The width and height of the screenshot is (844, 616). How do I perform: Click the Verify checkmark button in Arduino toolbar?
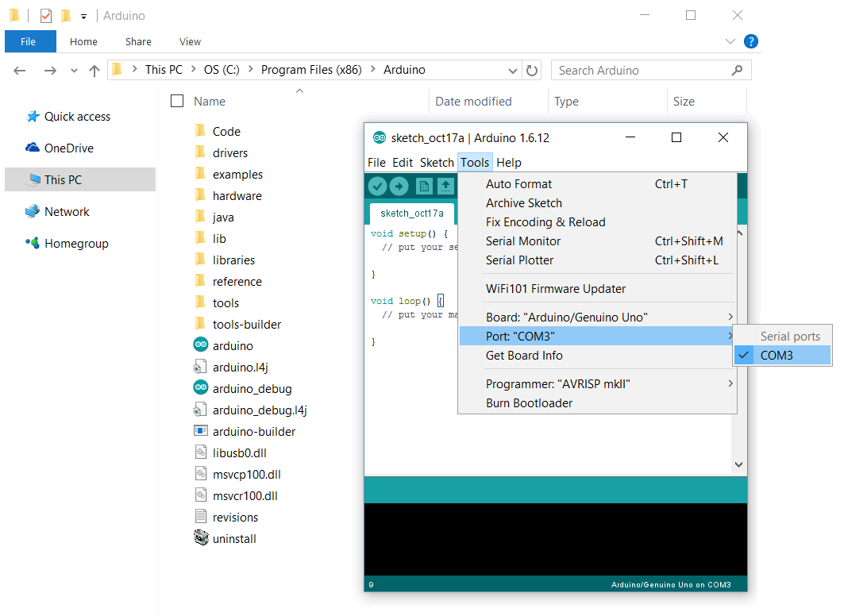click(377, 186)
